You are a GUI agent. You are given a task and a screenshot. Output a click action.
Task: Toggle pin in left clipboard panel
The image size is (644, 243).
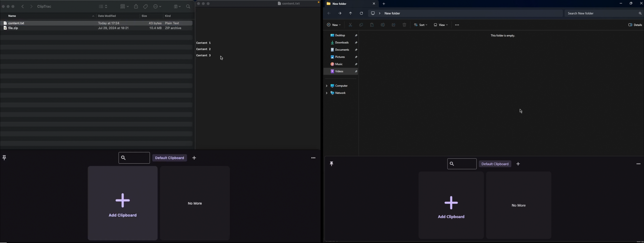(5, 158)
